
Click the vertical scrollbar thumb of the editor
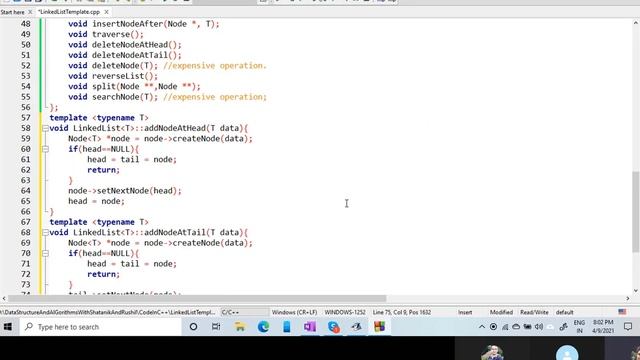tap(636, 212)
